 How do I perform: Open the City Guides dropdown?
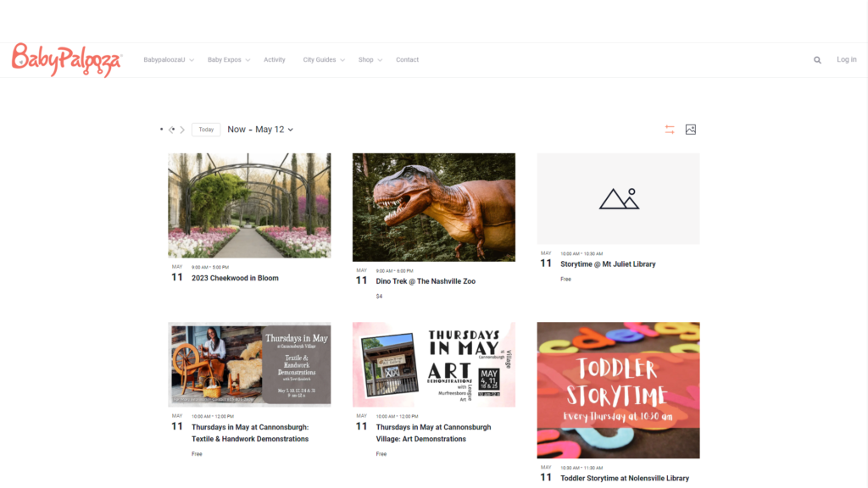click(323, 60)
